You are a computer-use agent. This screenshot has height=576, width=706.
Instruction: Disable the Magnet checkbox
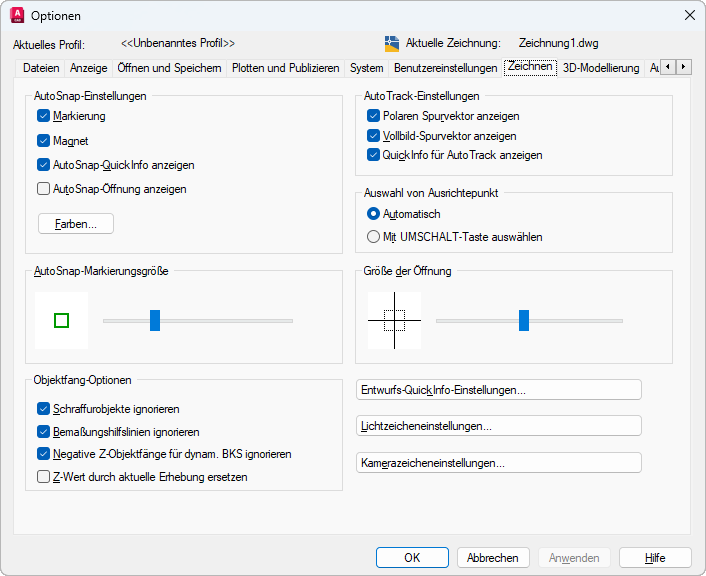(x=44, y=141)
